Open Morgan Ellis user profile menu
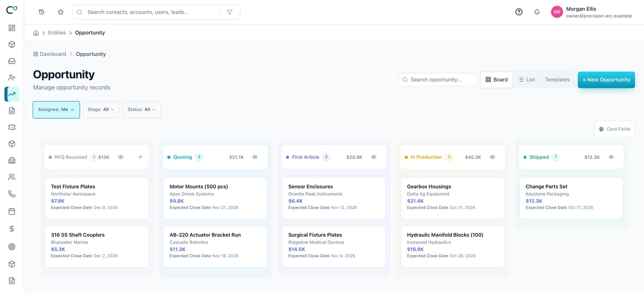 tap(591, 12)
